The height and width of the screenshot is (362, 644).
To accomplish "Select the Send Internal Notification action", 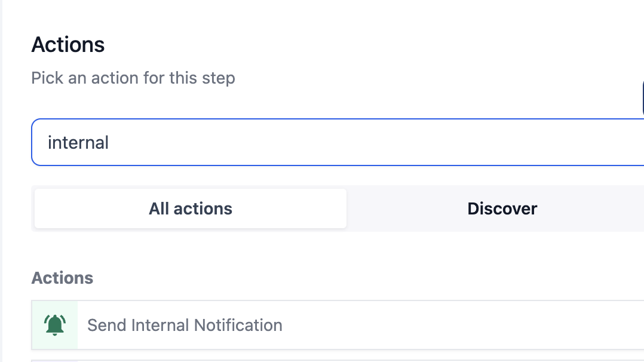I will 338,325.
